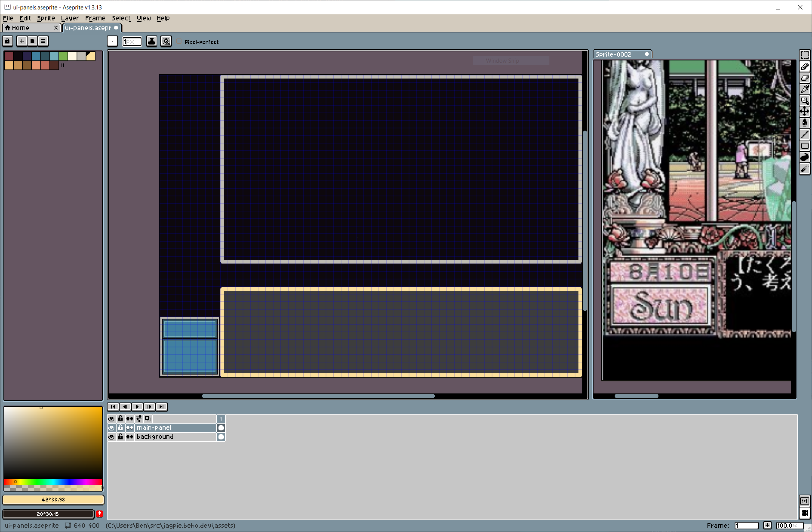Open the sprite lock options in the palette toolbar
This screenshot has width=812, height=532.
[x=8, y=41]
